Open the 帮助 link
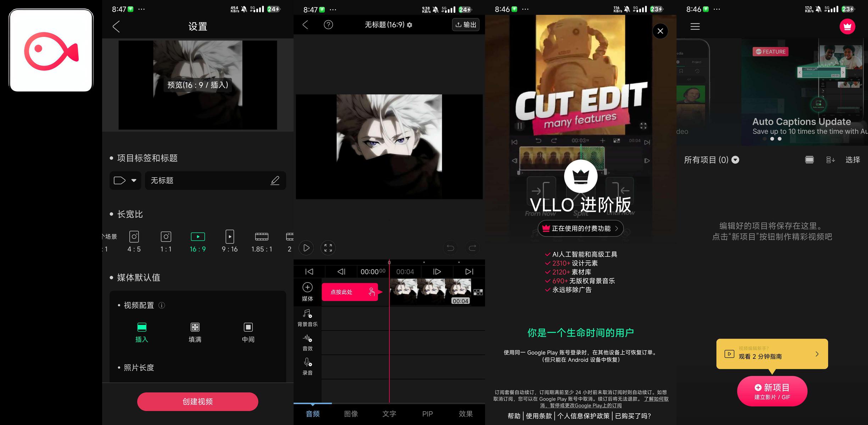This screenshot has height=425, width=868. [x=514, y=416]
